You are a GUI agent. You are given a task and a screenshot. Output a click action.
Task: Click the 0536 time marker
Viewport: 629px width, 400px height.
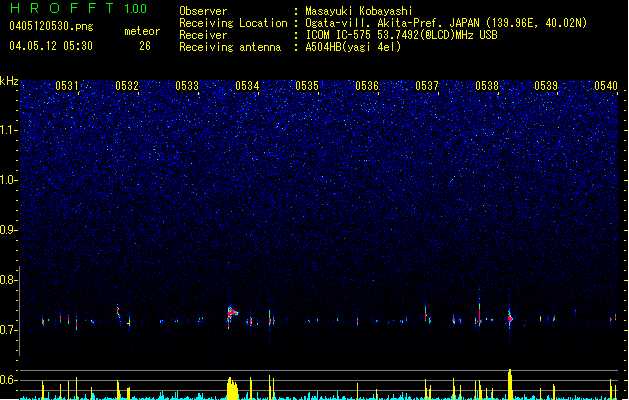367,86
